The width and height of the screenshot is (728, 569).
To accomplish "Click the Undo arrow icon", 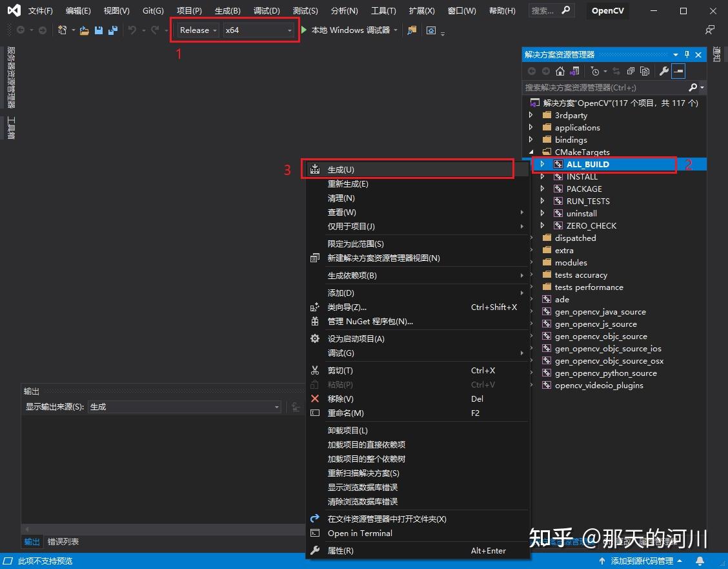I will (x=132, y=30).
